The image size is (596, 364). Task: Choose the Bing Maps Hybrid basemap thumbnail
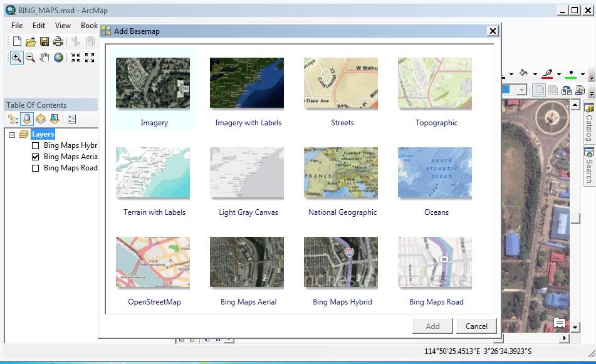tap(341, 262)
